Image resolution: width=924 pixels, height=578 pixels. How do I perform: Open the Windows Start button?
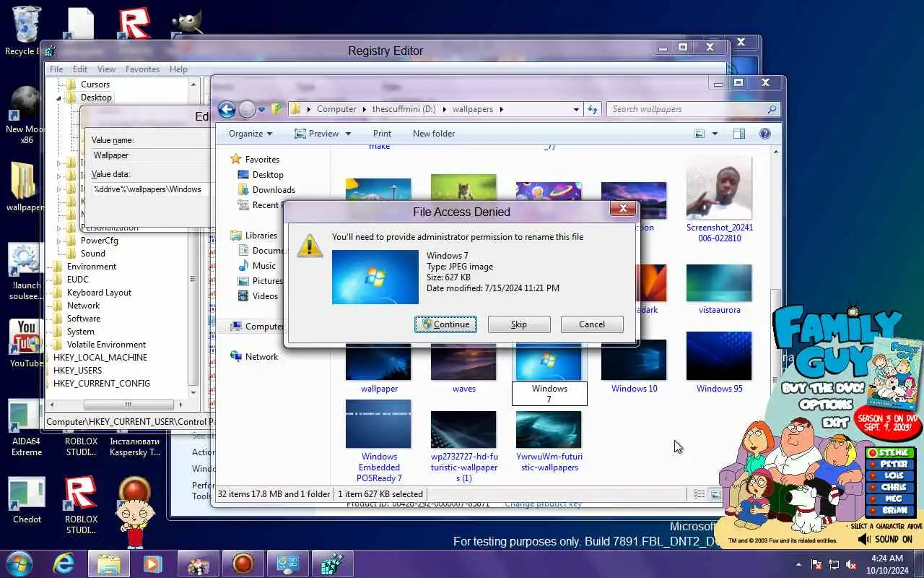(x=19, y=564)
